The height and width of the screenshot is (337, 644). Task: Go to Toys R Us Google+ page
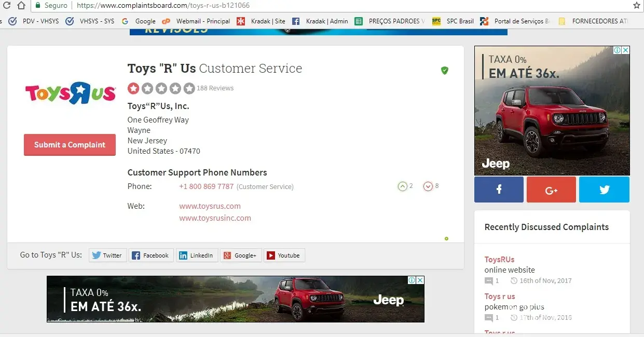point(241,255)
